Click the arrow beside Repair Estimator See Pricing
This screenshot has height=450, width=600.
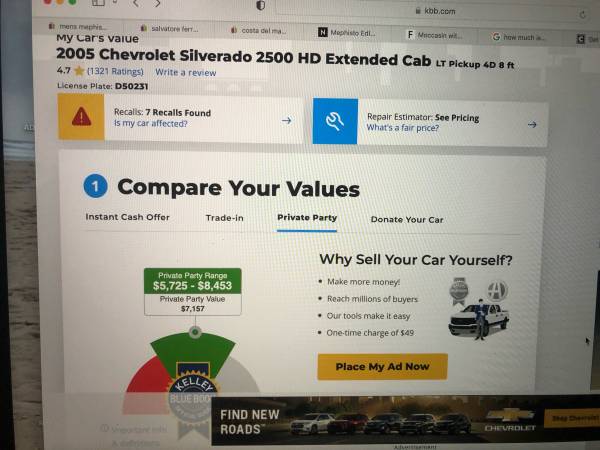pos(532,124)
